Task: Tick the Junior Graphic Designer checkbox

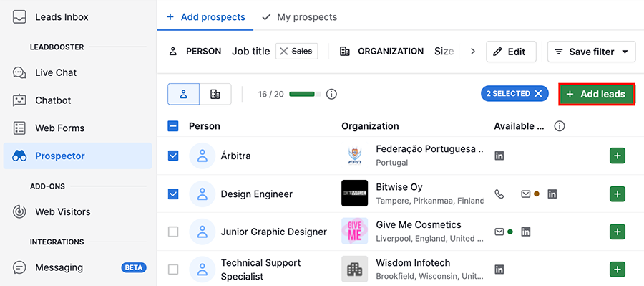Action: (173, 232)
